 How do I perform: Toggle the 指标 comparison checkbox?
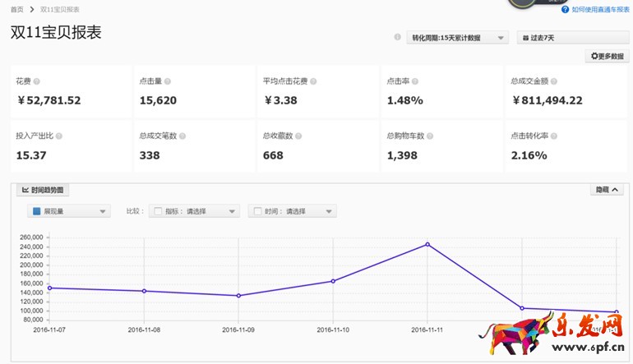pyautogui.click(x=159, y=211)
